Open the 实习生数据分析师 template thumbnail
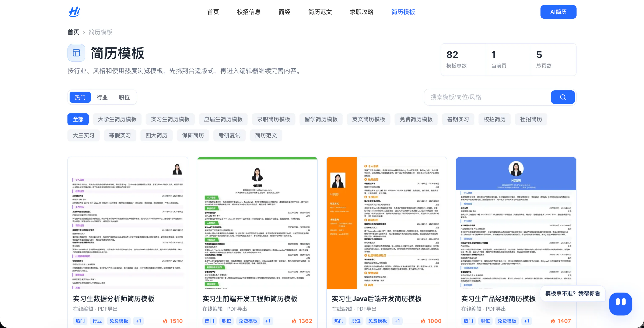The image size is (644, 328). click(128, 223)
